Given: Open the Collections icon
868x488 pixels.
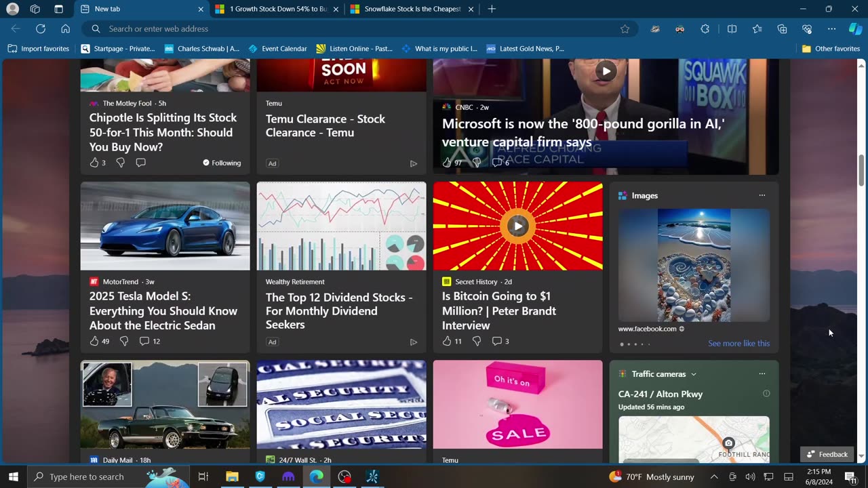Looking at the screenshot, I should coord(782,28).
